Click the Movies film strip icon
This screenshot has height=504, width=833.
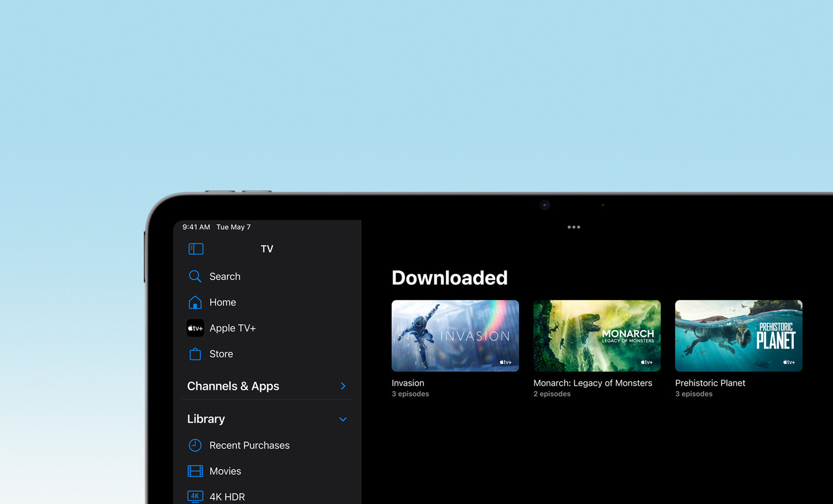click(195, 471)
